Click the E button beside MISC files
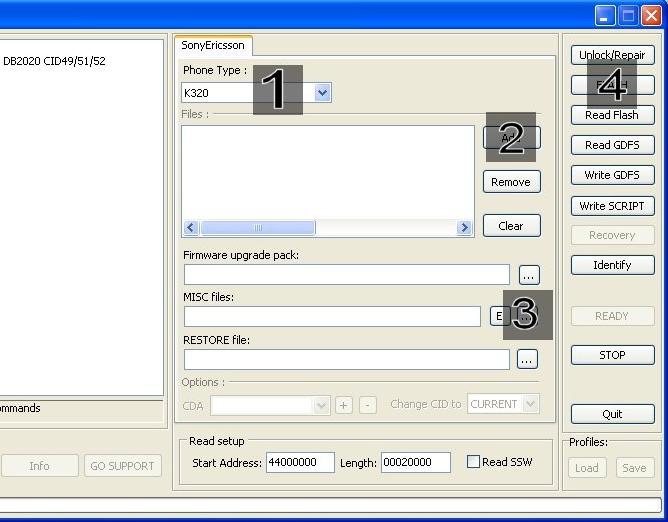Image resolution: width=668 pixels, height=522 pixels. (x=499, y=316)
